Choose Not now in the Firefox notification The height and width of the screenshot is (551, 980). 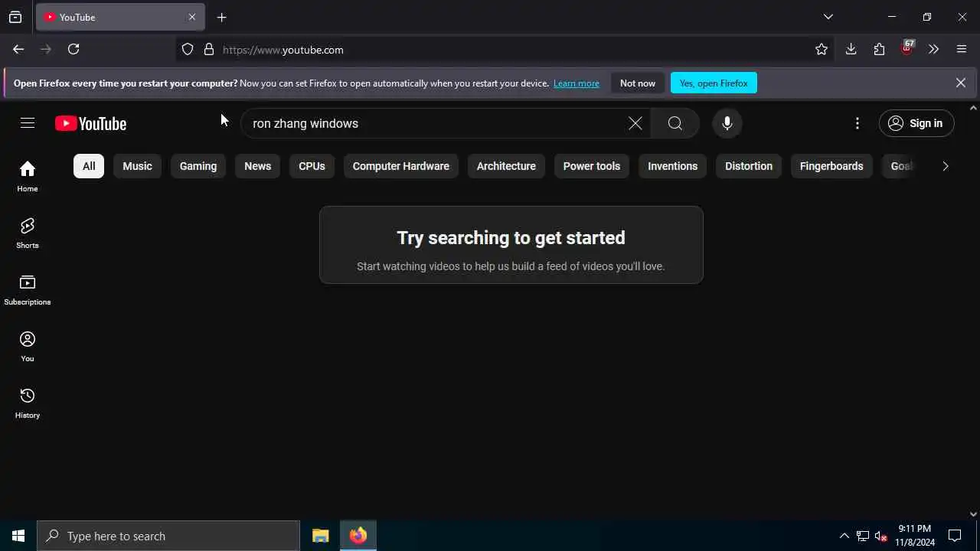(638, 83)
